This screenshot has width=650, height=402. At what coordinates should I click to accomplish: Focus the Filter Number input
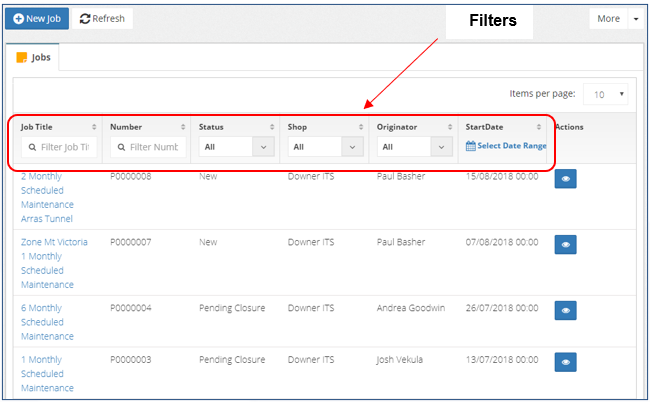click(148, 147)
